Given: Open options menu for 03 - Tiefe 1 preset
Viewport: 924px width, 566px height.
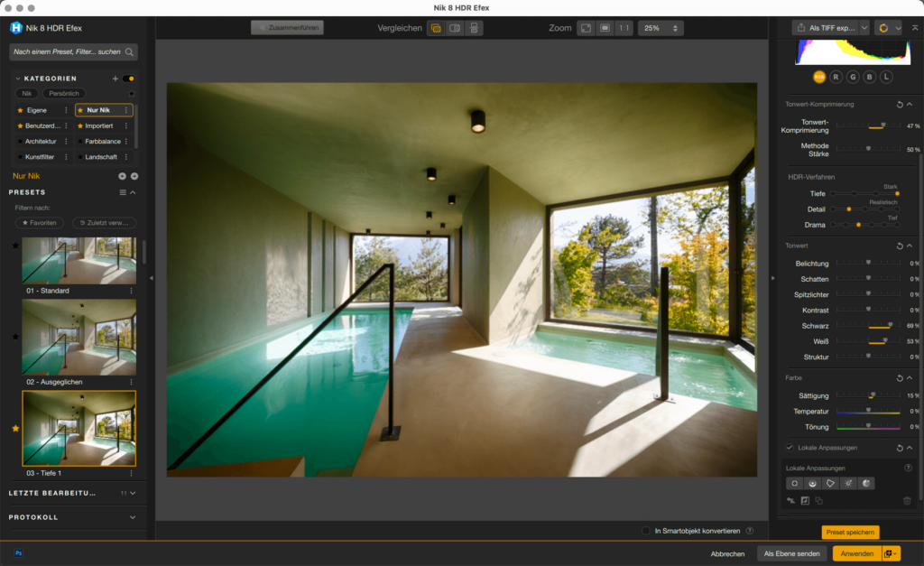Looking at the screenshot, I should 131,473.
